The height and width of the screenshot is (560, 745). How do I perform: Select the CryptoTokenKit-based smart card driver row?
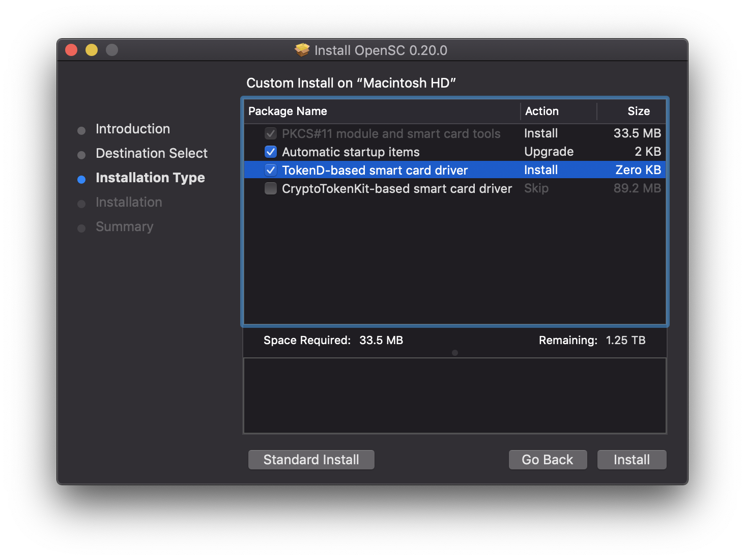point(397,188)
